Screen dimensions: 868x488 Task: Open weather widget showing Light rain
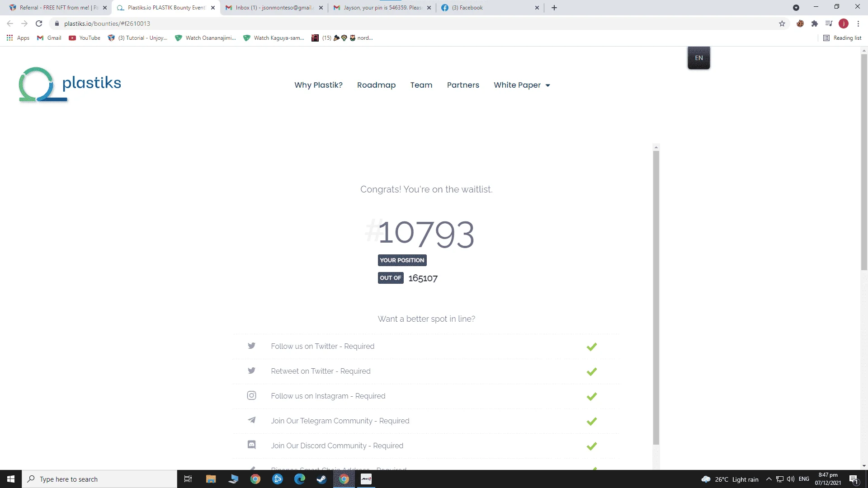point(730,479)
